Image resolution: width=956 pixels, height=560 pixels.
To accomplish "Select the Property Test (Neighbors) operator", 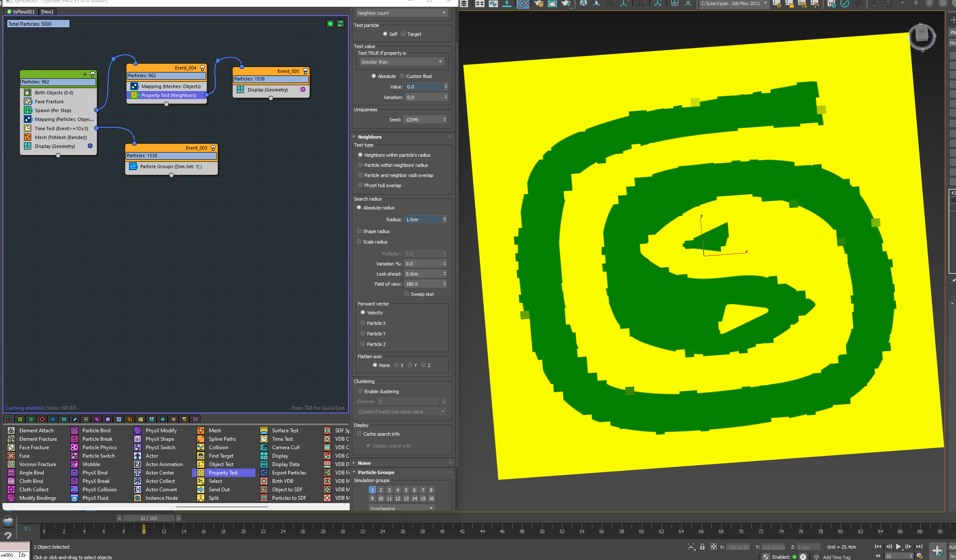I will point(167,95).
